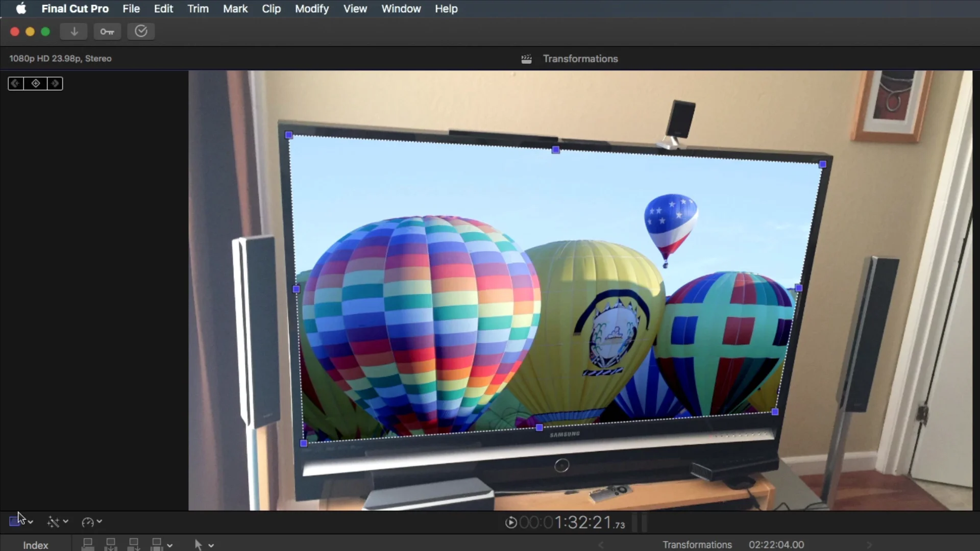Click the Transformations project title
This screenshot has width=980, height=551.
580,59
